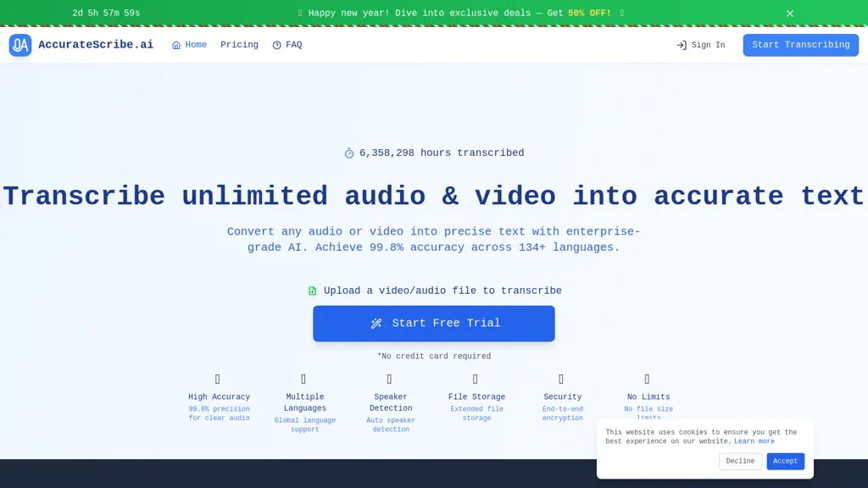This screenshot has height=488, width=868.
Task: Click the Sign In link
Action: tap(701, 45)
